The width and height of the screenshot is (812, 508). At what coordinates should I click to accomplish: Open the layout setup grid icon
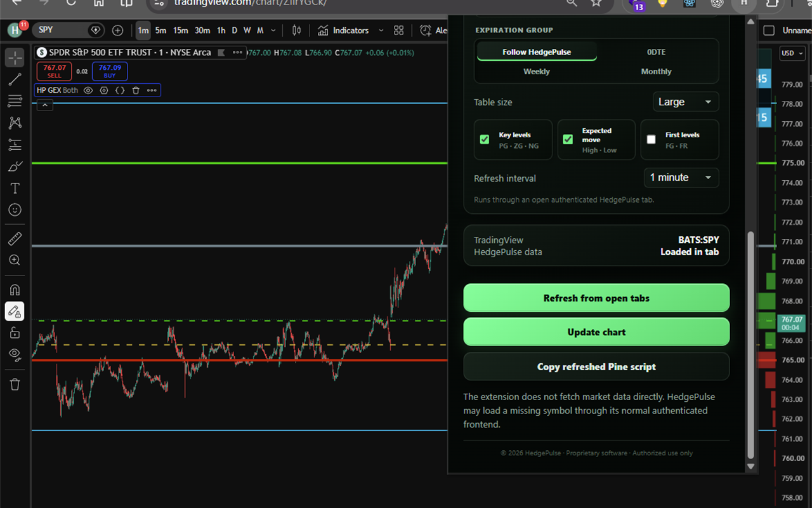(398, 30)
